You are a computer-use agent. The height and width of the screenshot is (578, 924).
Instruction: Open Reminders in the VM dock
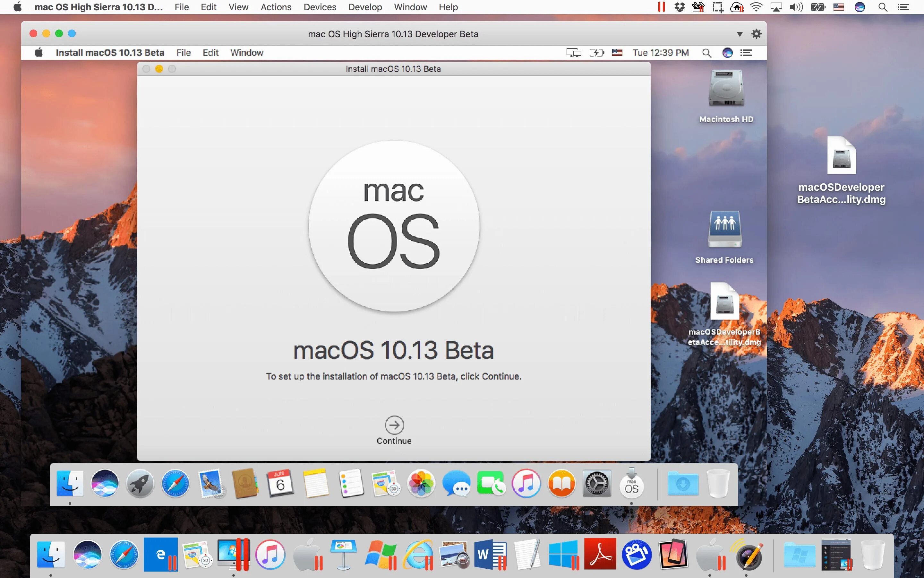tap(351, 483)
